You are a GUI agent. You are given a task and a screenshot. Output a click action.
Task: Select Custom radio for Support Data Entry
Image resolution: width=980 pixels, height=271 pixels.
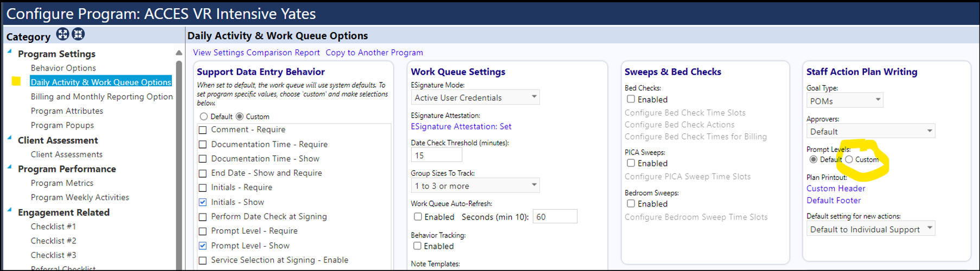(x=240, y=117)
